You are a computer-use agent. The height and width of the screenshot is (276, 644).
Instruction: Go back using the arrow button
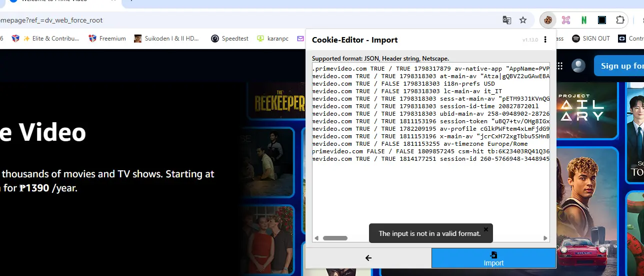[368, 258]
